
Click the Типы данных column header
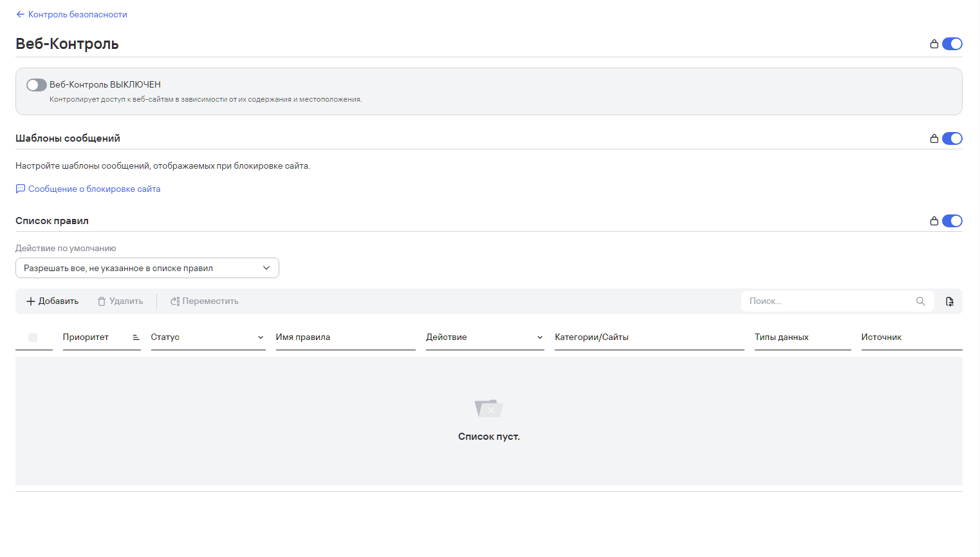tap(782, 337)
